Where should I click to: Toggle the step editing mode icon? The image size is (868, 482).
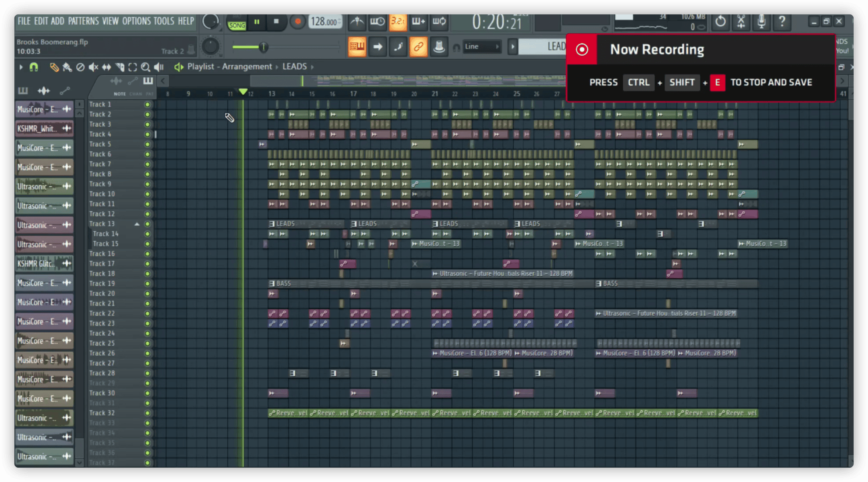point(398,46)
